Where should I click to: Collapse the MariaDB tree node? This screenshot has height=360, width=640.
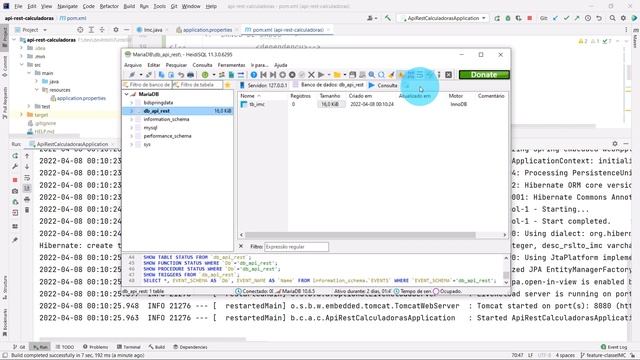click(127, 94)
